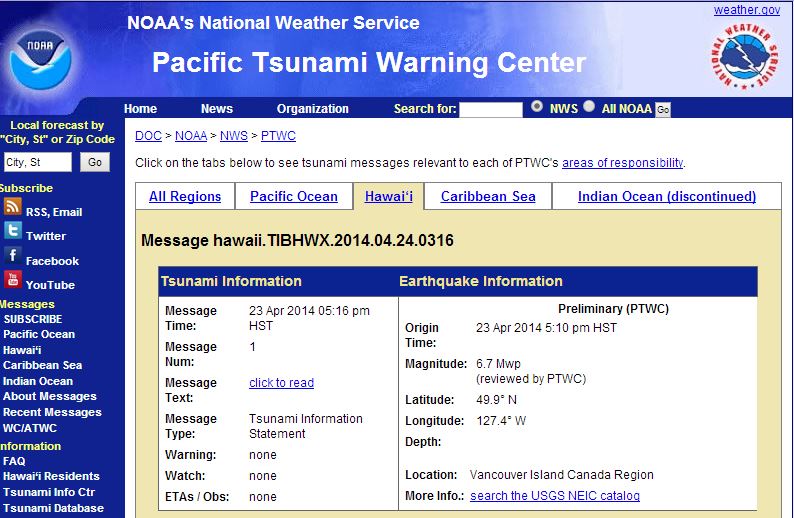The image size is (794, 518).
Task: Open the RSS feed icon
Action: (13, 207)
